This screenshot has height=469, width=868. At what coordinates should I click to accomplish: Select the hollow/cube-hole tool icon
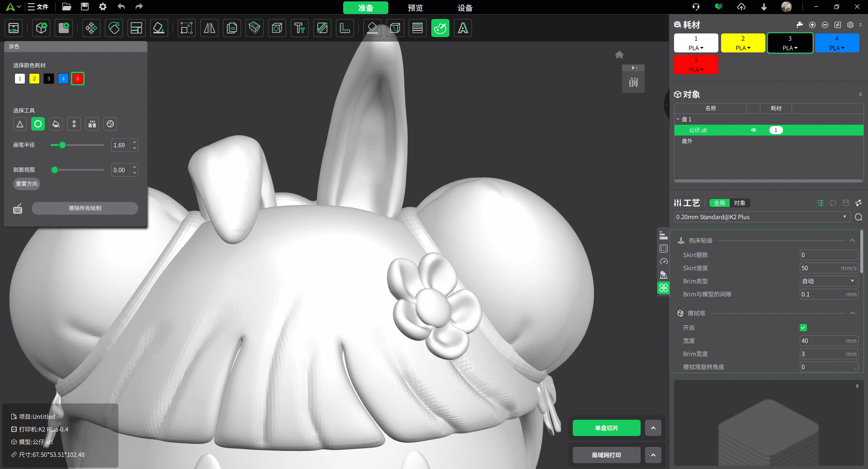pos(277,28)
